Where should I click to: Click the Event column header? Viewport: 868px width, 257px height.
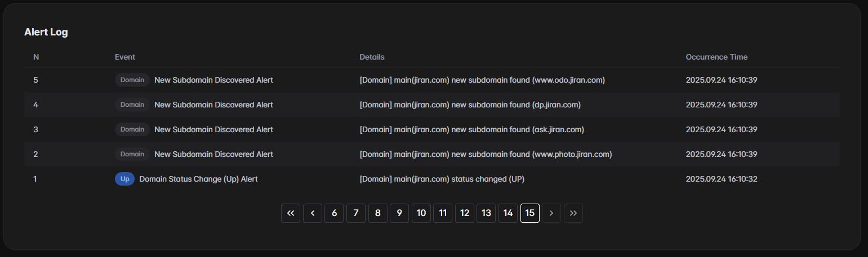click(x=125, y=57)
